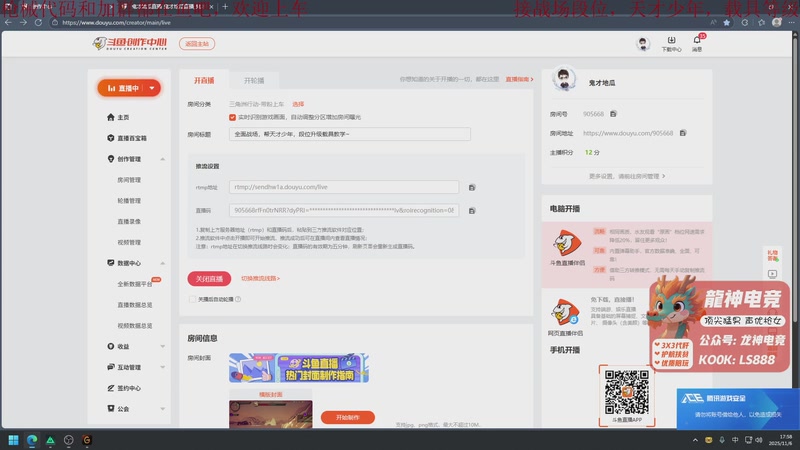Collapse the 数据中心 section
The width and height of the screenshot is (800, 450).
click(x=162, y=263)
